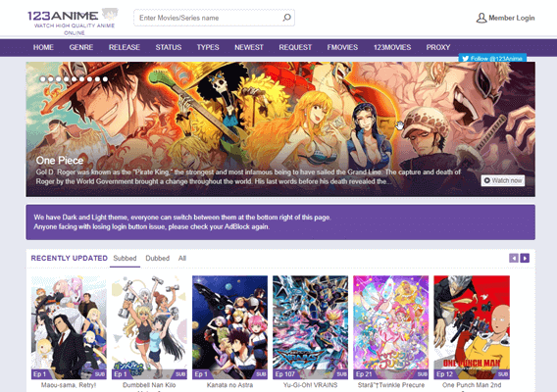
Task: Click the Watch now button
Action: point(503,180)
